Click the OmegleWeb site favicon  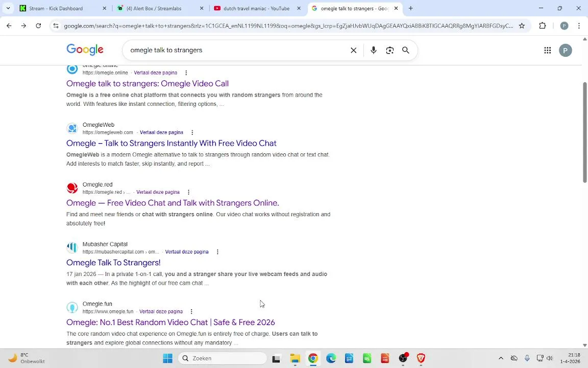[x=72, y=128]
